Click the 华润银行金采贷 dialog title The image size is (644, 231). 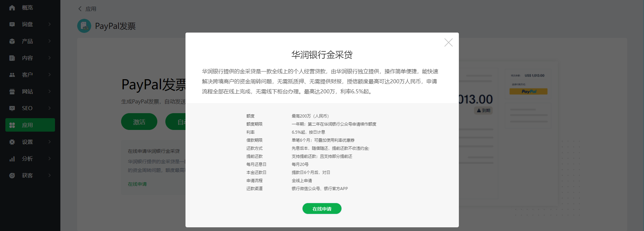click(x=322, y=55)
